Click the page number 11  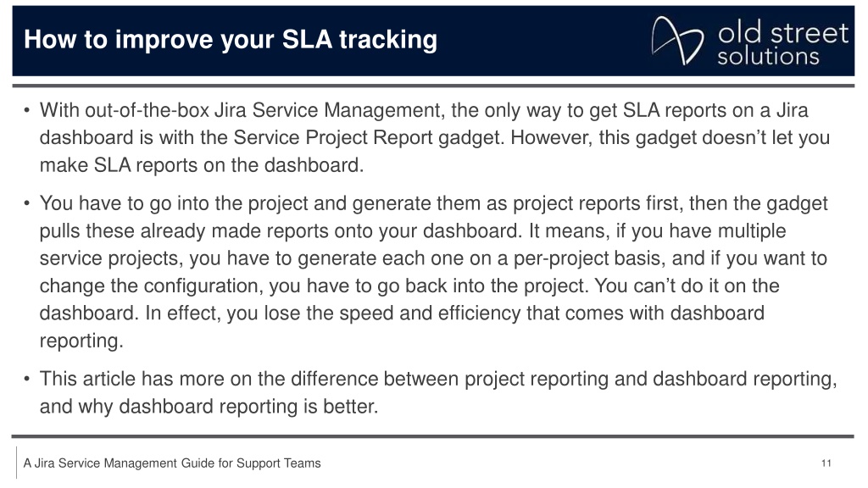[x=826, y=463]
